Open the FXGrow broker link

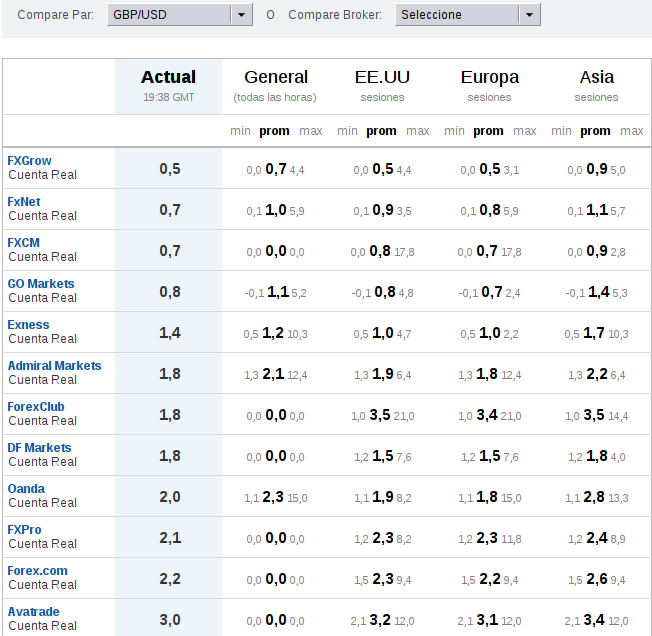[29, 161]
